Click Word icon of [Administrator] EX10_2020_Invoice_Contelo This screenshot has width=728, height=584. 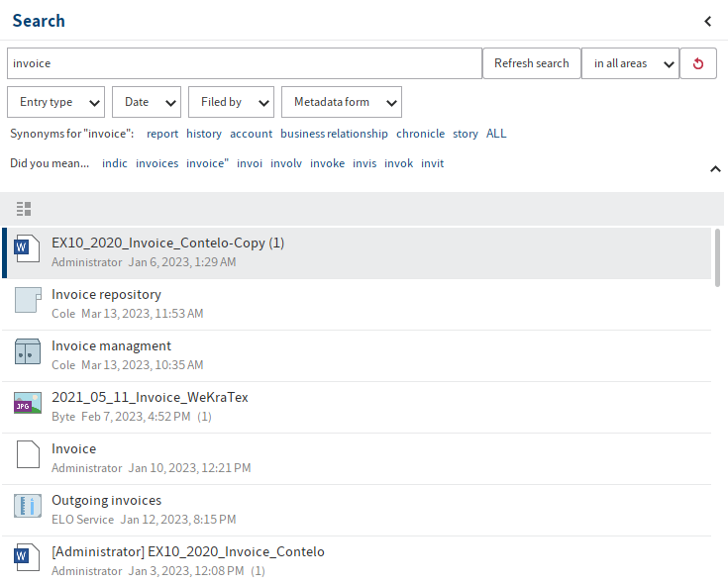click(27, 557)
